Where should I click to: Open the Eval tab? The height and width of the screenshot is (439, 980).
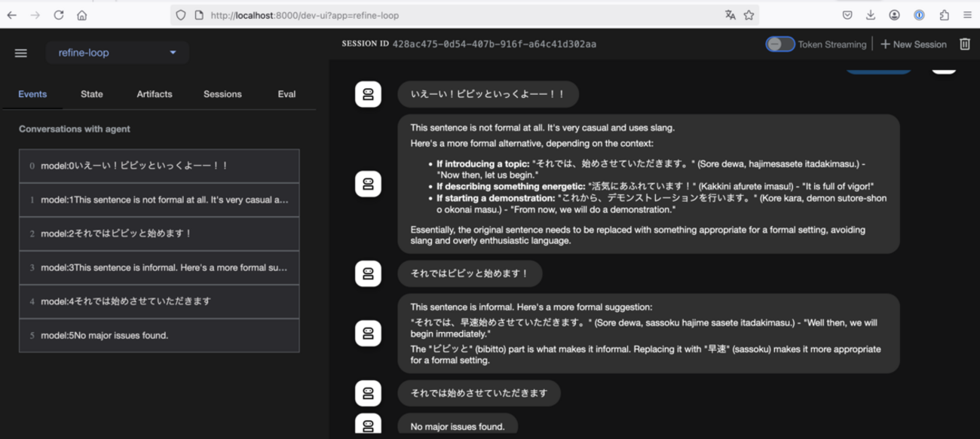point(286,94)
